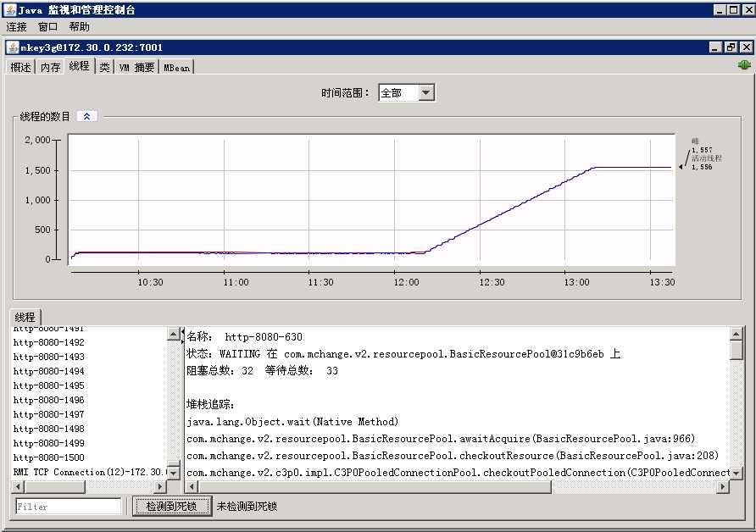
Task: Close the mkey3g inner window
Action: pos(746,47)
